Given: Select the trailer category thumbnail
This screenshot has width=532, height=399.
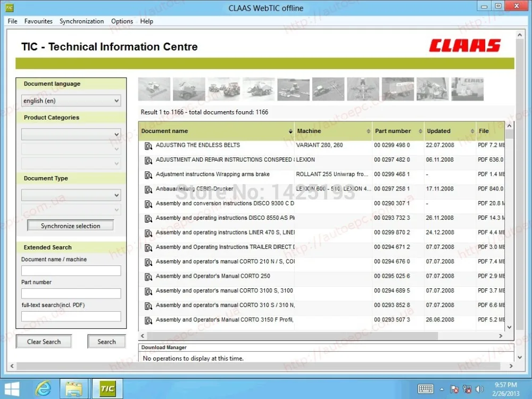Looking at the screenshot, I should pyautogui.click(x=397, y=88).
